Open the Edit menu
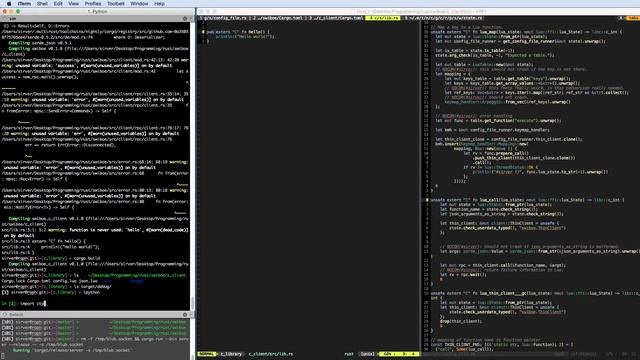 coord(58,4)
